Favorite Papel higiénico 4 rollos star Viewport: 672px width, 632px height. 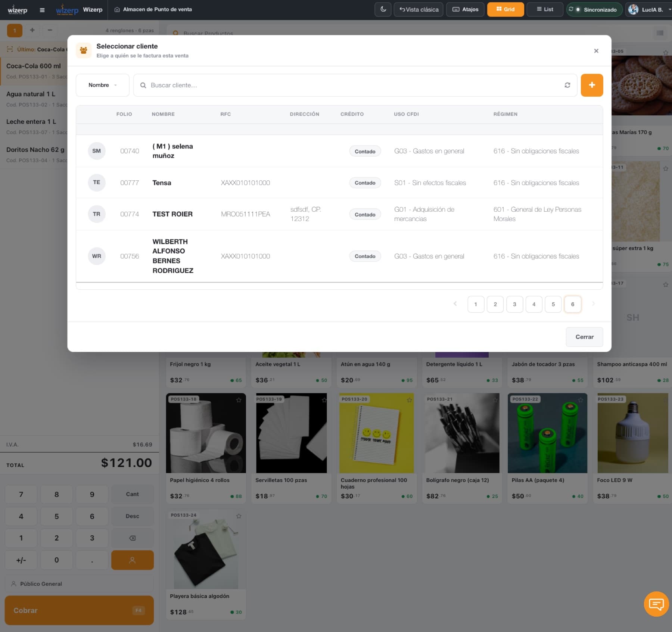239,400
